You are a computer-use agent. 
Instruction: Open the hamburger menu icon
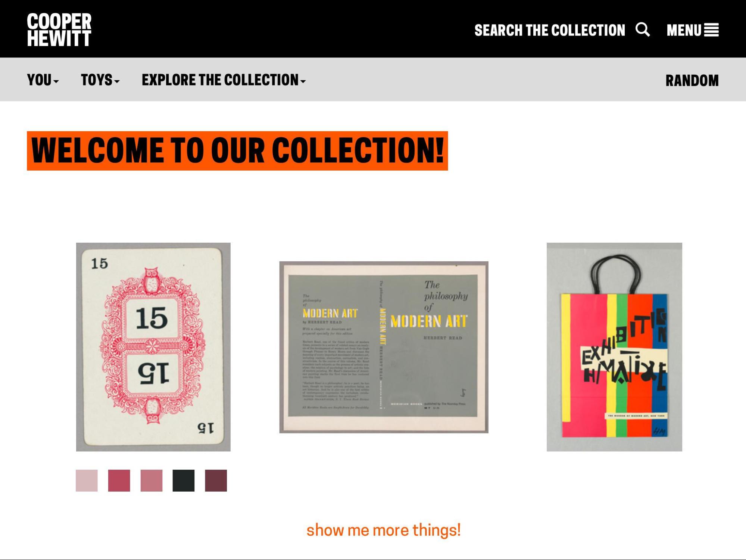click(711, 30)
